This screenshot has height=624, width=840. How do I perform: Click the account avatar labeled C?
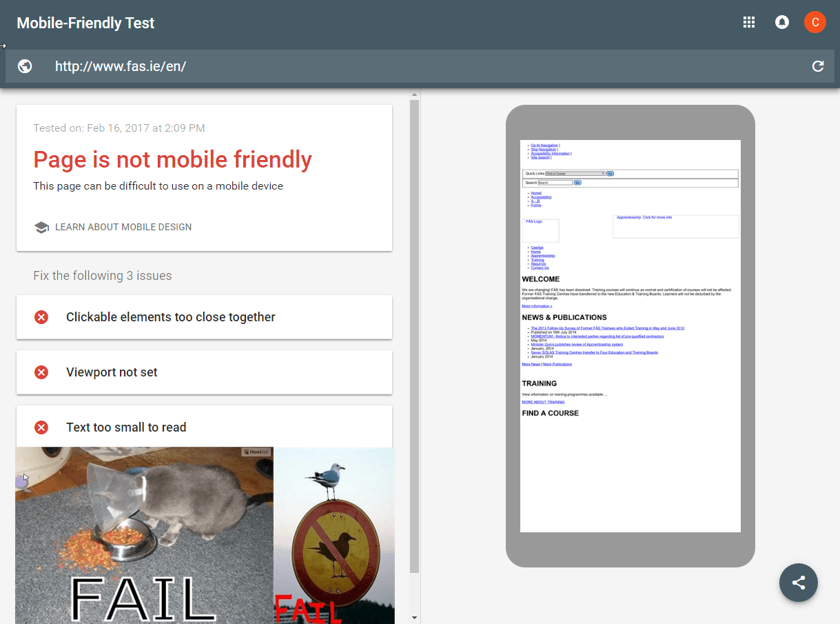click(815, 22)
